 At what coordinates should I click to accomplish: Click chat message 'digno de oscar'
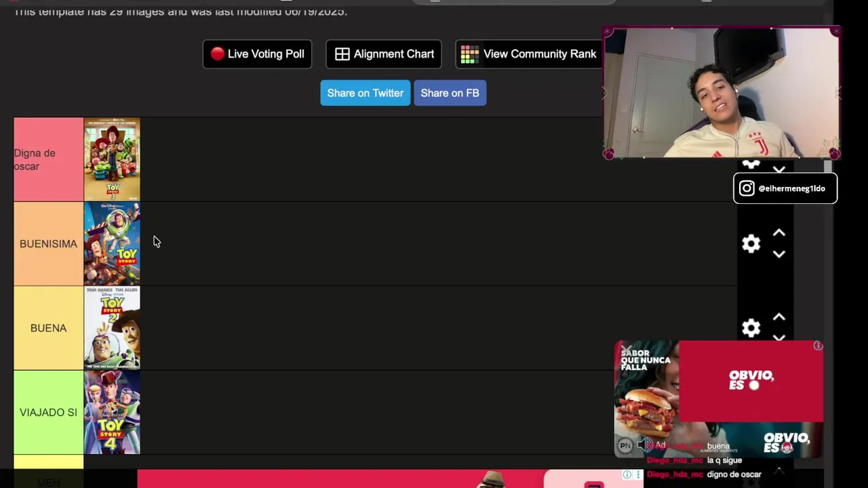[734, 474]
